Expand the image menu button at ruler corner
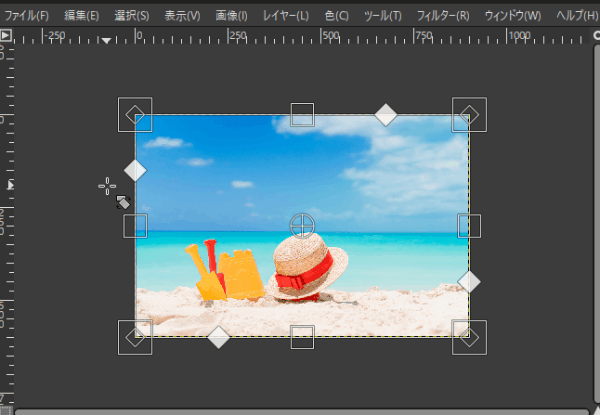This screenshot has width=600, height=415. pos(6,35)
